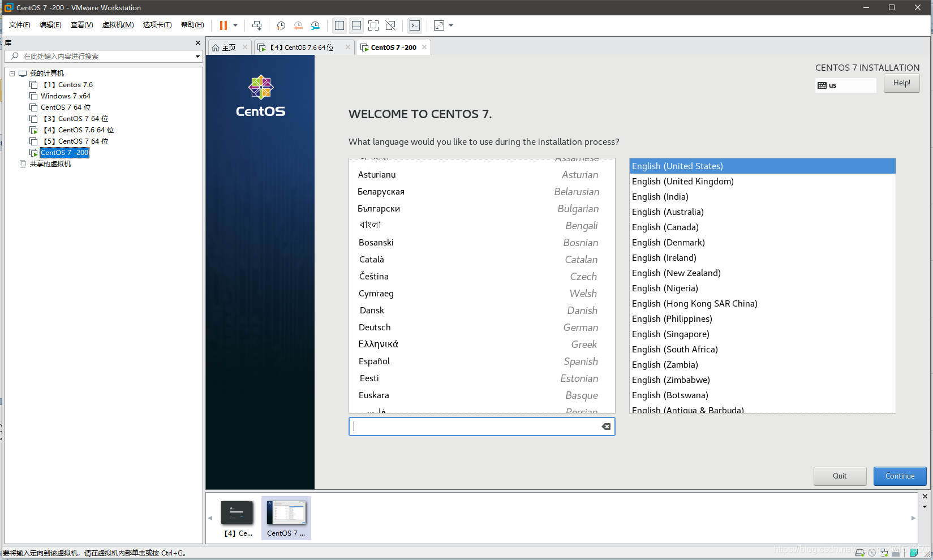Click the network adapter status icon
933x560 pixels.
884,553
